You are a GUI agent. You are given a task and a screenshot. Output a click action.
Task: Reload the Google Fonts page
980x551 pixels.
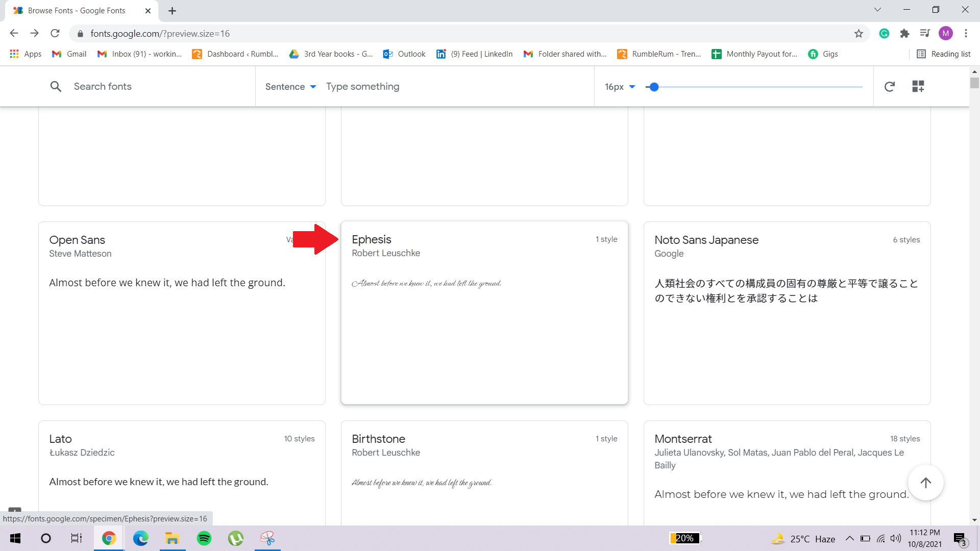point(55,34)
